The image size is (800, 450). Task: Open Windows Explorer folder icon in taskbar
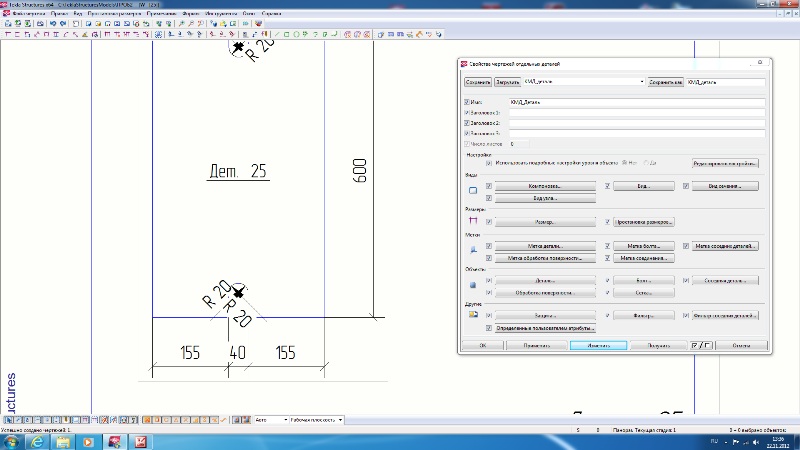[62, 441]
